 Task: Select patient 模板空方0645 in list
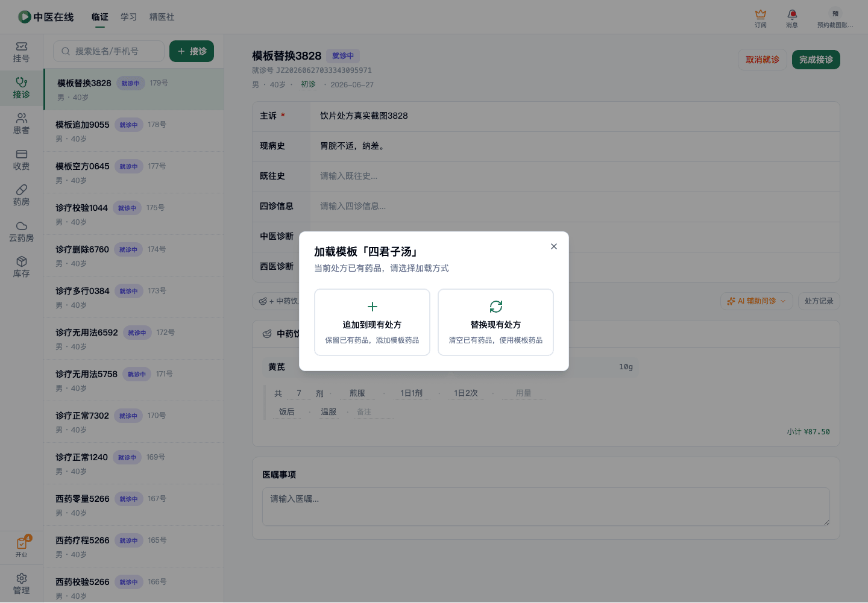pyautogui.click(x=134, y=172)
